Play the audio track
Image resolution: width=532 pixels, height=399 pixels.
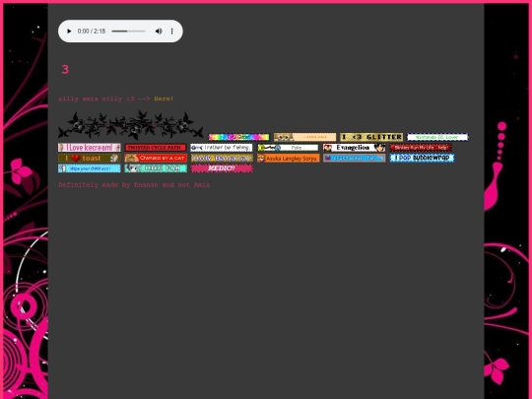tap(69, 32)
